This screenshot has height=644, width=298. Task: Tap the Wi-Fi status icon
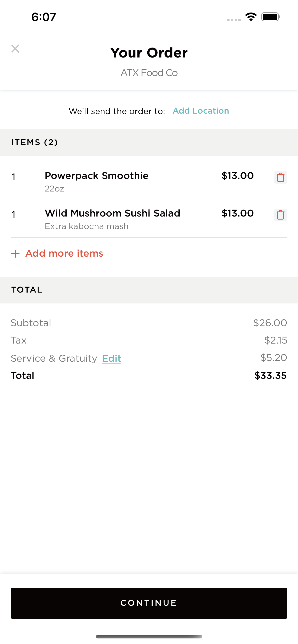pyautogui.click(x=251, y=17)
